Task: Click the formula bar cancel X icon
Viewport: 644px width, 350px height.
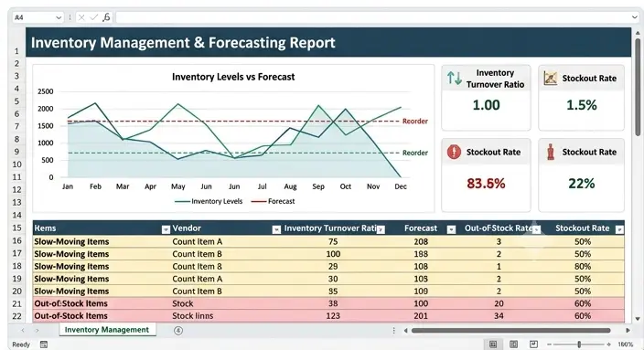Action: [x=81, y=17]
